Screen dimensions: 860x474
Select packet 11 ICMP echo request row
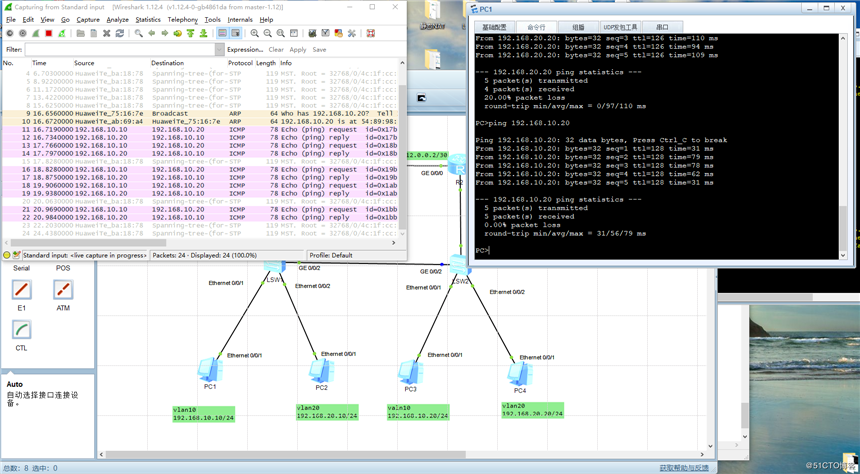tap(200, 129)
